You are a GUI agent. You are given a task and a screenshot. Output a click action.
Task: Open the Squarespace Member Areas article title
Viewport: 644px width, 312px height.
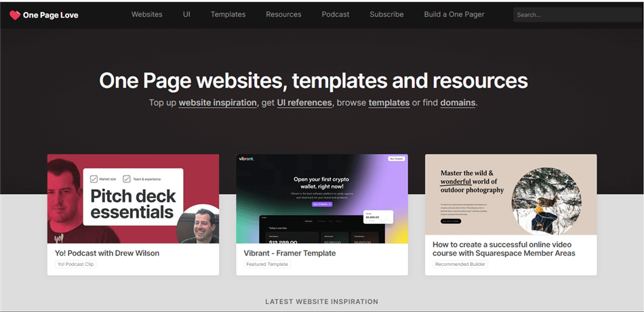[504, 249]
